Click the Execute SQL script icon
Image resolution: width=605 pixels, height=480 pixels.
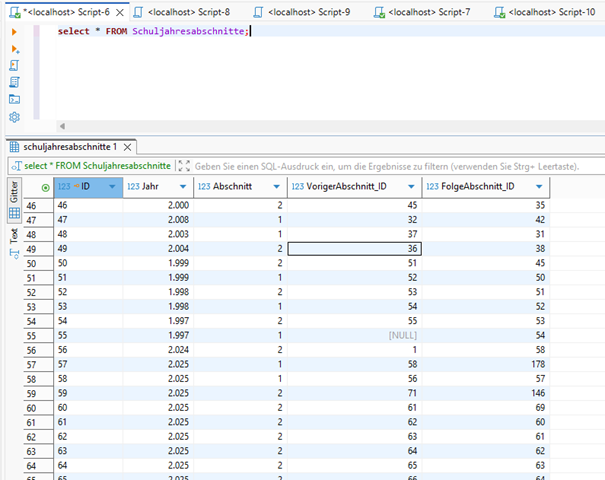(14, 65)
